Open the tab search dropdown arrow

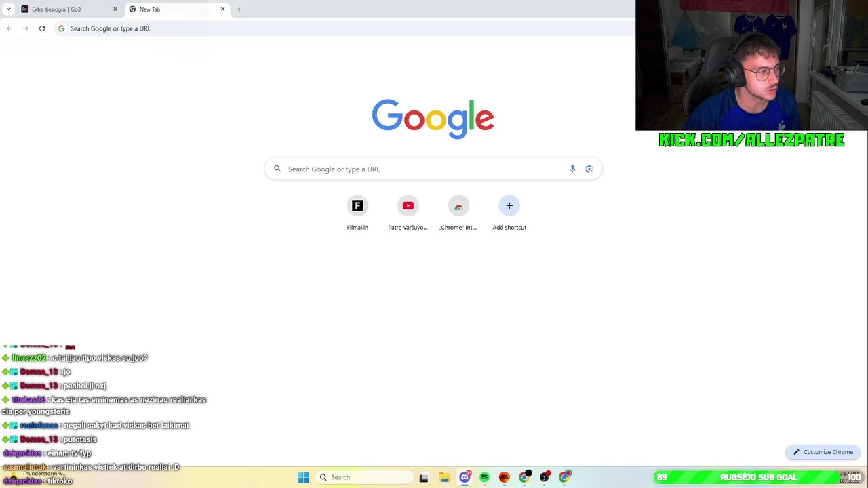coord(8,9)
